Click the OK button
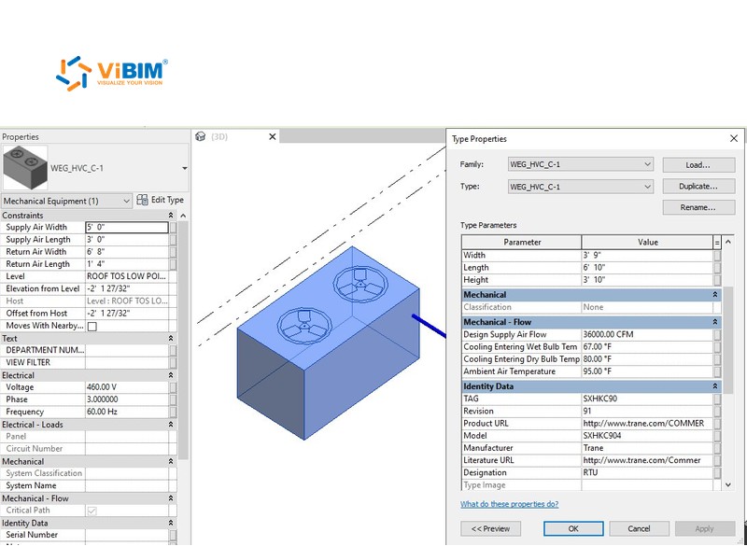Viewport: 747px width, 560px height. click(x=573, y=528)
